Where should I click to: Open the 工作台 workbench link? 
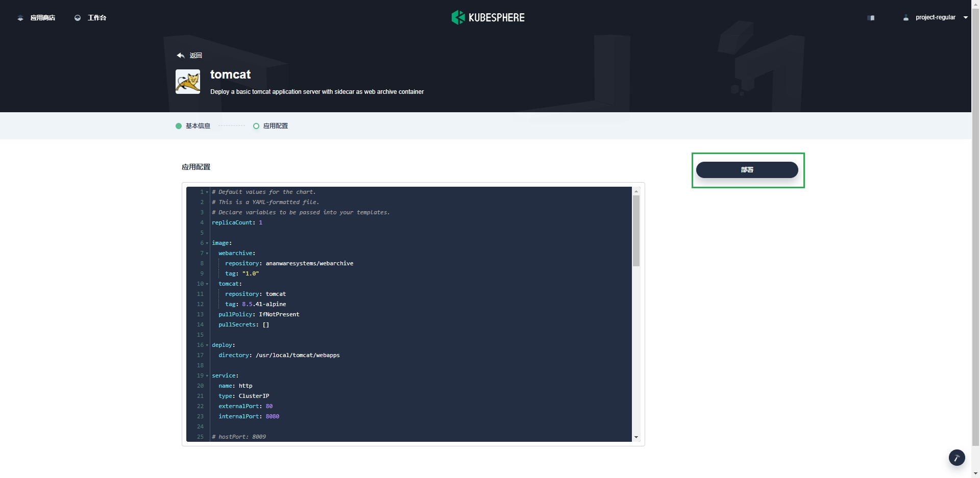pos(96,18)
